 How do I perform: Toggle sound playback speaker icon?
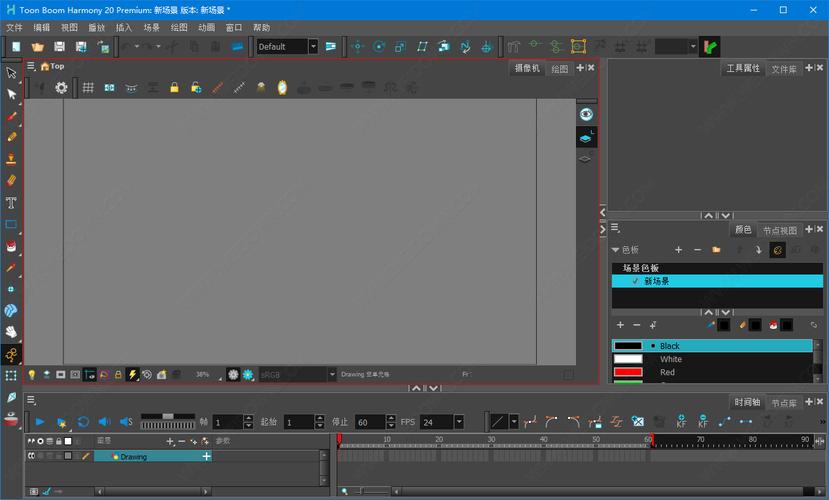[104, 422]
